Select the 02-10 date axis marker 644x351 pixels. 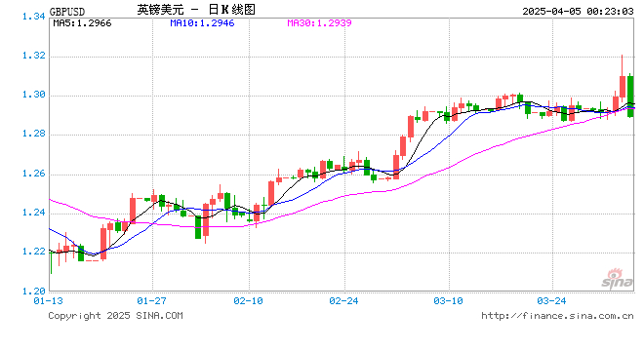click(248, 301)
